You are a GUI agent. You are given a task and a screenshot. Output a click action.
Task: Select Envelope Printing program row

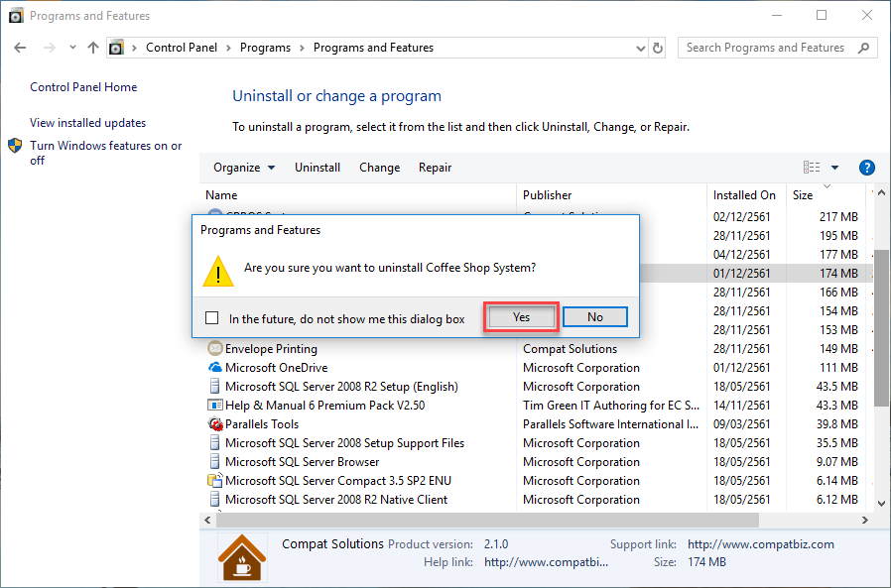point(537,348)
